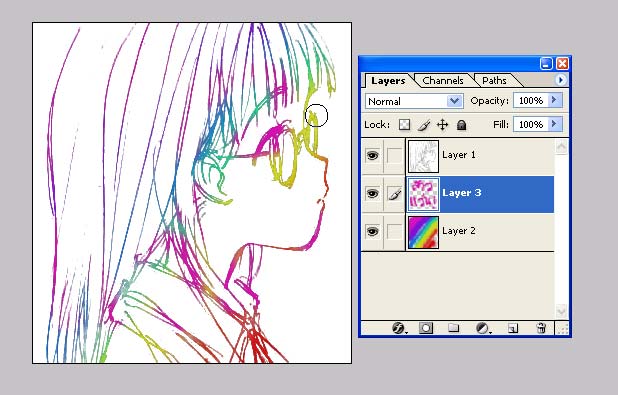Select Layer 2 by its name

[459, 231]
